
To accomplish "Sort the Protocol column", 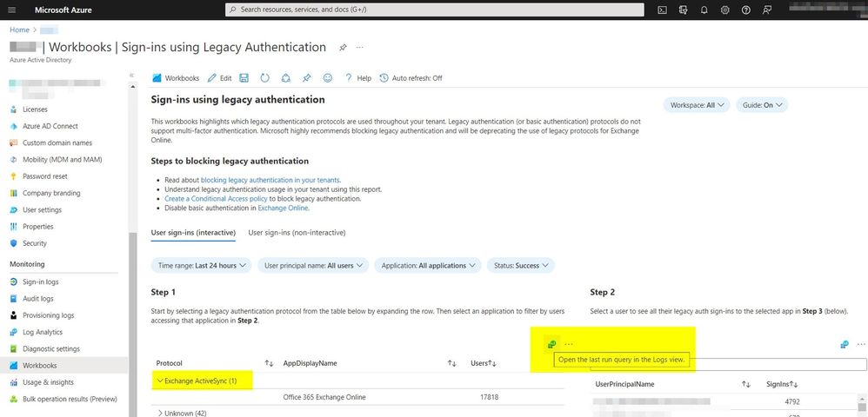I will point(270,363).
